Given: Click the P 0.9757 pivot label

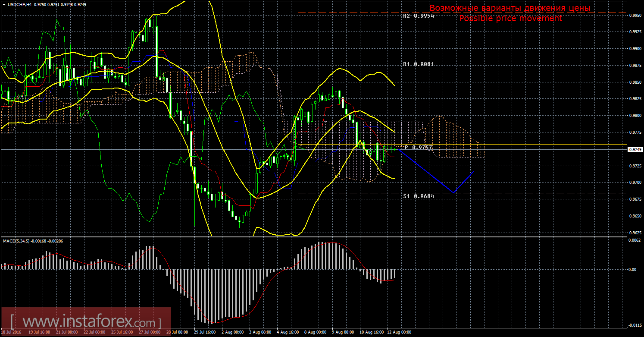Looking at the screenshot, I should 419,147.
